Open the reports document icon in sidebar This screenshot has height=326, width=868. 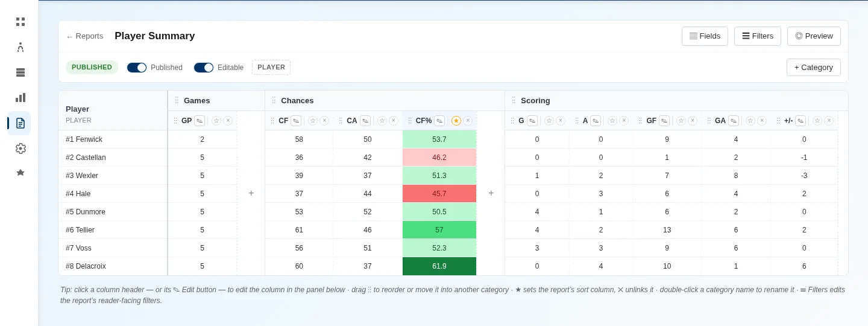coord(20,123)
